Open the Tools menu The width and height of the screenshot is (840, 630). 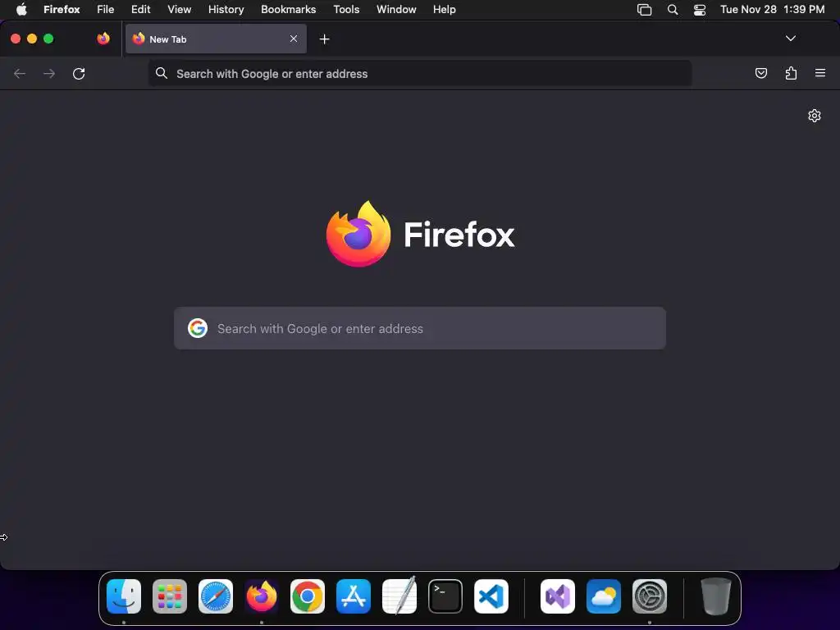pyautogui.click(x=346, y=9)
